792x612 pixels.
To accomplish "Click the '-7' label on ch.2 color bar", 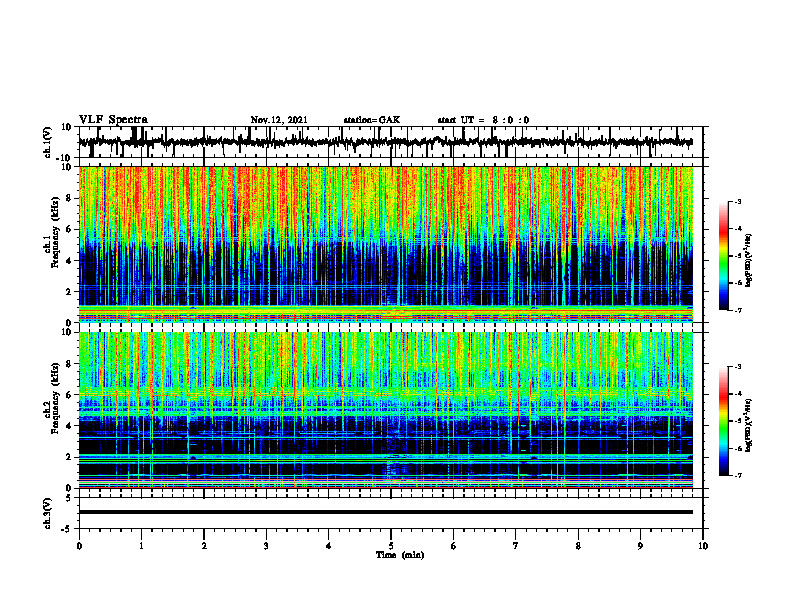I will click(x=737, y=475).
